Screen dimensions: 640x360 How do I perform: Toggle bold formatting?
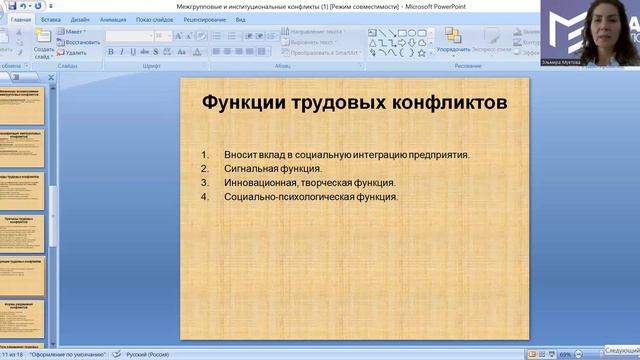pyautogui.click(x=111, y=52)
